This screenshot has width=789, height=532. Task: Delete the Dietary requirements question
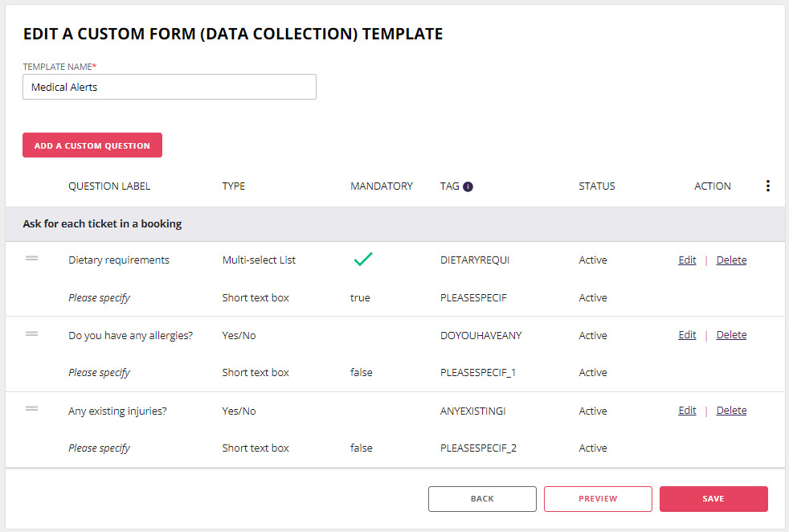click(731, 260)
